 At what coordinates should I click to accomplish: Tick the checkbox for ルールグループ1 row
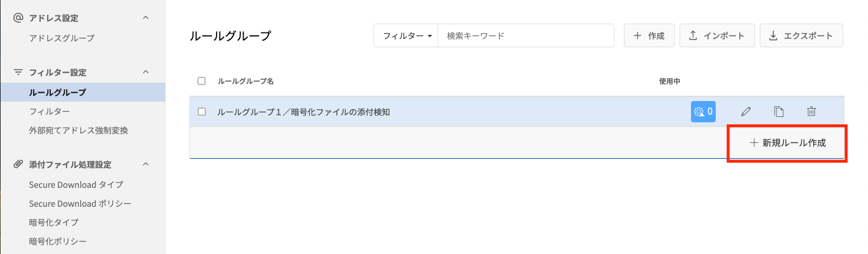pyautogui.click(x=202, y=112)
